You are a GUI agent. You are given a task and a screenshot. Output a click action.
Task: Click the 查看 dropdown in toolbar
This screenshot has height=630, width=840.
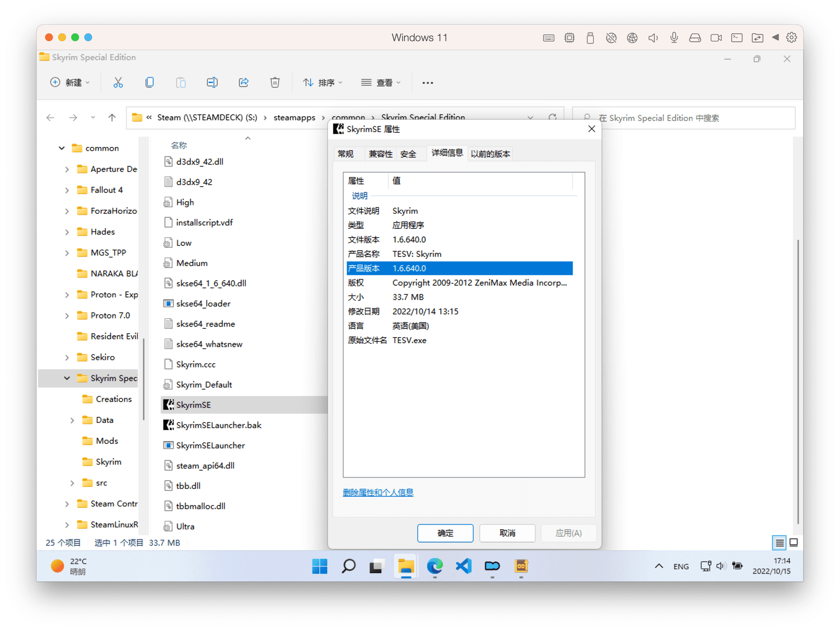click(384, 81)
